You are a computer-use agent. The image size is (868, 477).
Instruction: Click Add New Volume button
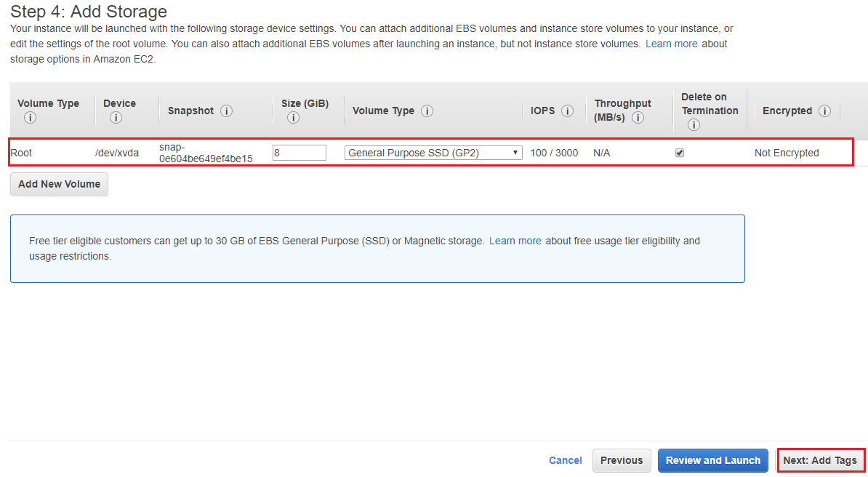pos(59,184)
